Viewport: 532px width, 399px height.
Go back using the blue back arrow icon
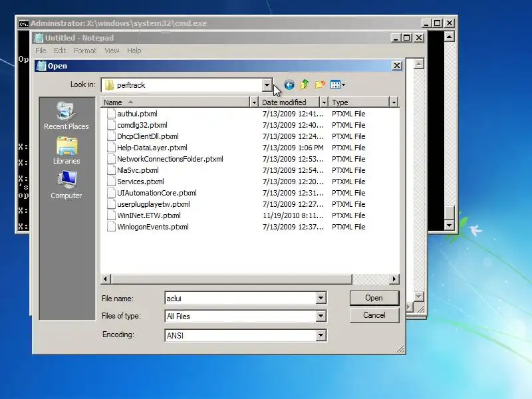[289, 85]
